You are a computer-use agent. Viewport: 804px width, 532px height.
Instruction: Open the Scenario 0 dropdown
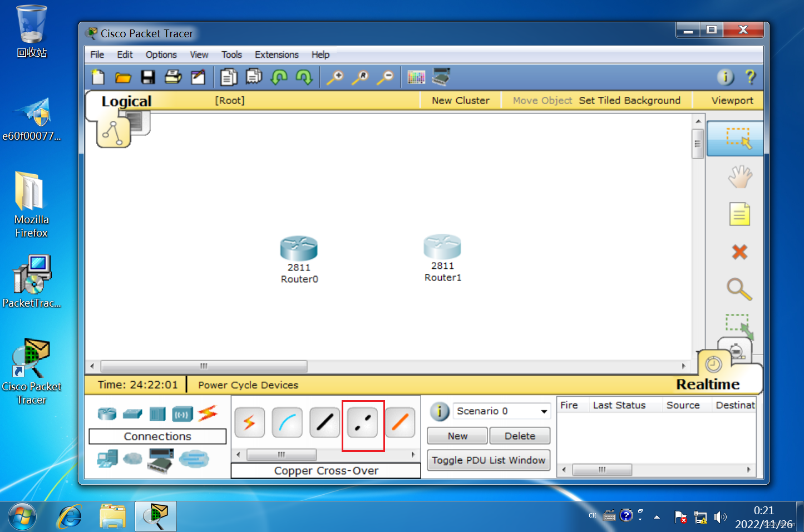(502, 411)
